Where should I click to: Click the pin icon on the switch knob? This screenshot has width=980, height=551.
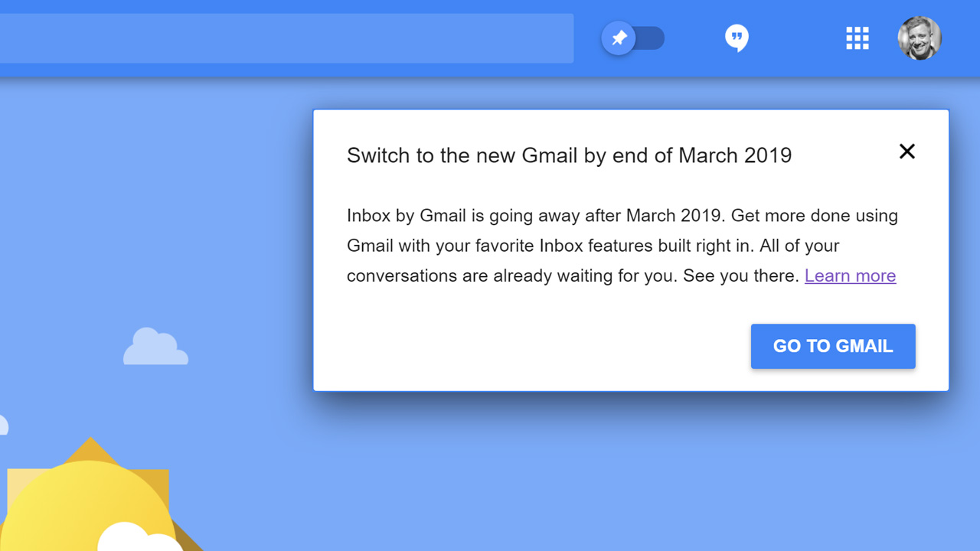(619, 38)
